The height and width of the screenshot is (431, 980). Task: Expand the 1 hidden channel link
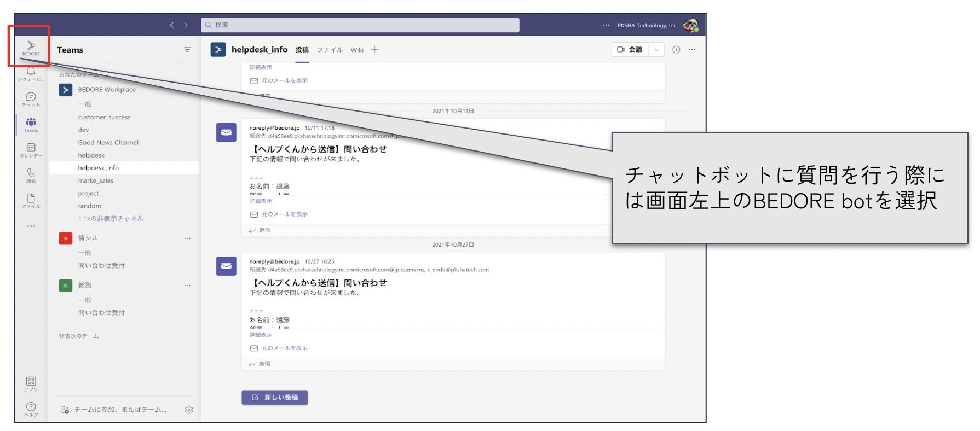coord(111,218)
